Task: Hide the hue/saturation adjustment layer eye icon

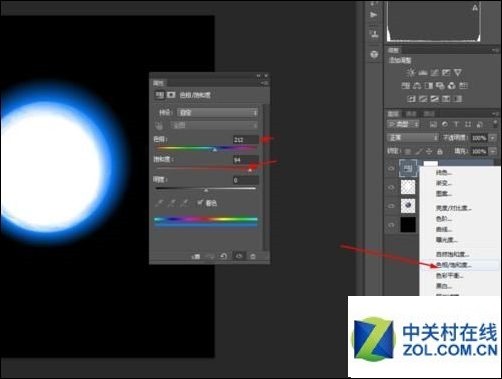Action: point(391,169)
